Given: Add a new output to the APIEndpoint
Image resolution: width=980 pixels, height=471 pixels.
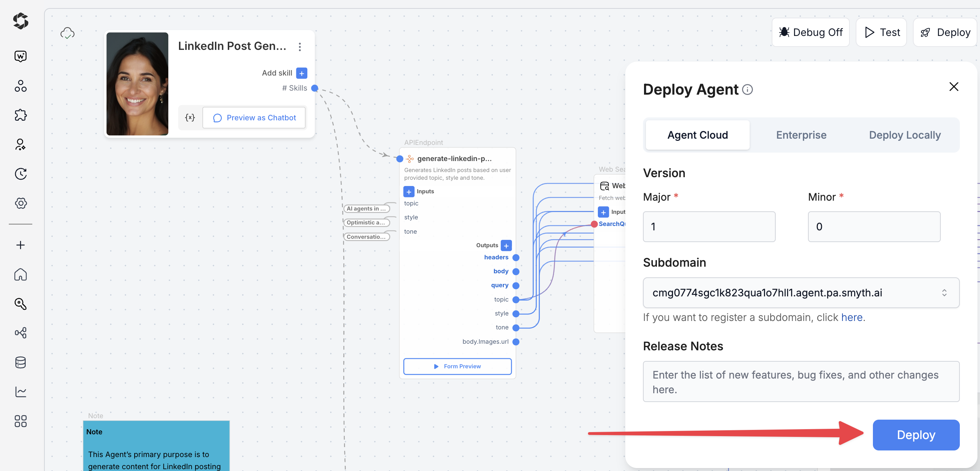Looking at the screenshot, I should (x=506, y=245).
